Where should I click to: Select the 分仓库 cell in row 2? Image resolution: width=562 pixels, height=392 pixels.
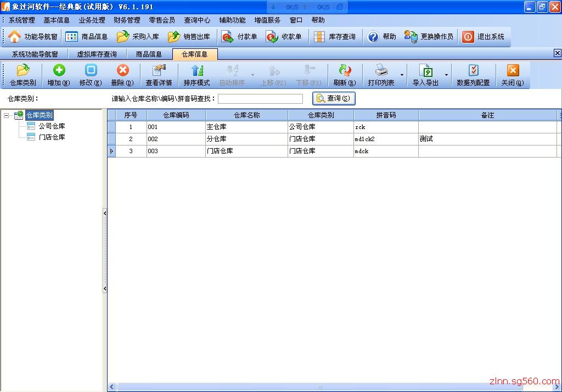246,139
